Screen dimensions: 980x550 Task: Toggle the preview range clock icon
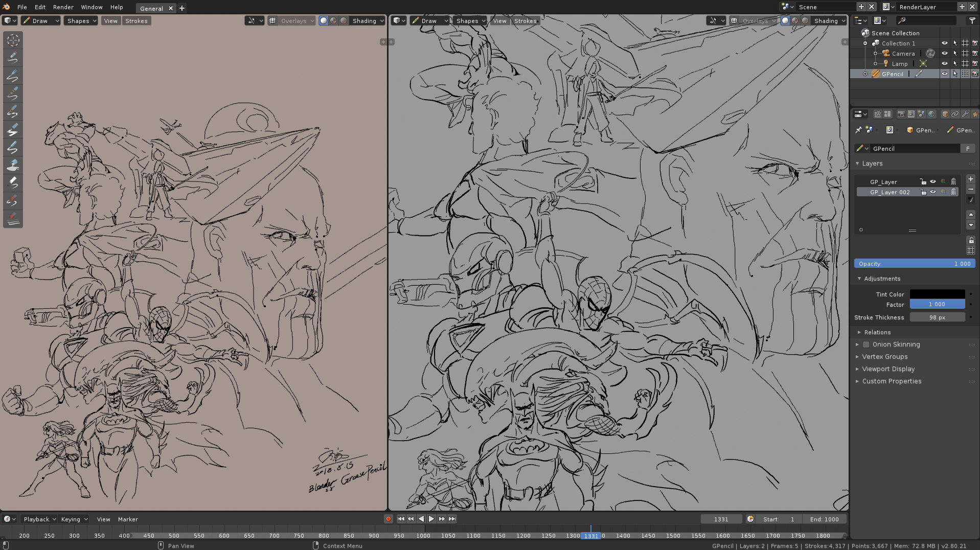click(x=750, y=519)
